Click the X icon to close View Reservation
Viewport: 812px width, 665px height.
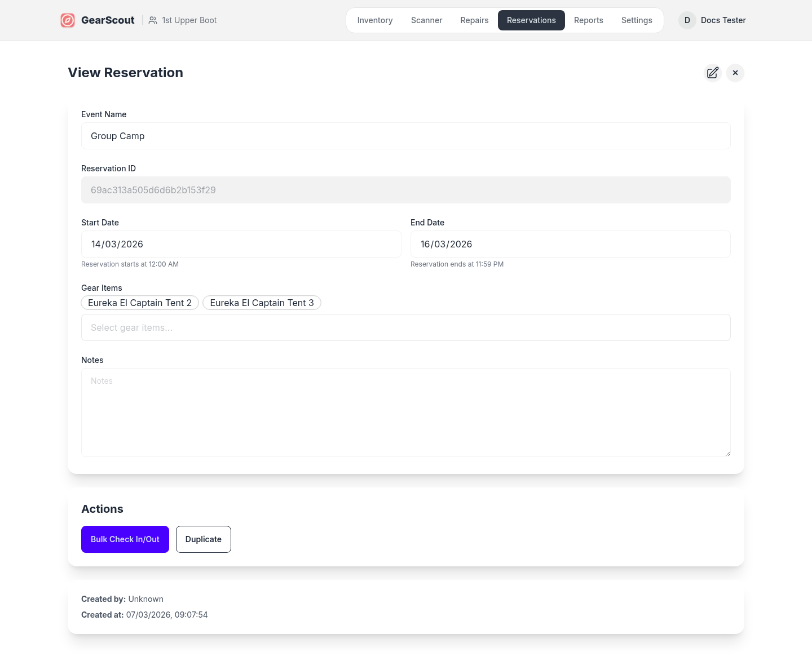coord(735,73)
